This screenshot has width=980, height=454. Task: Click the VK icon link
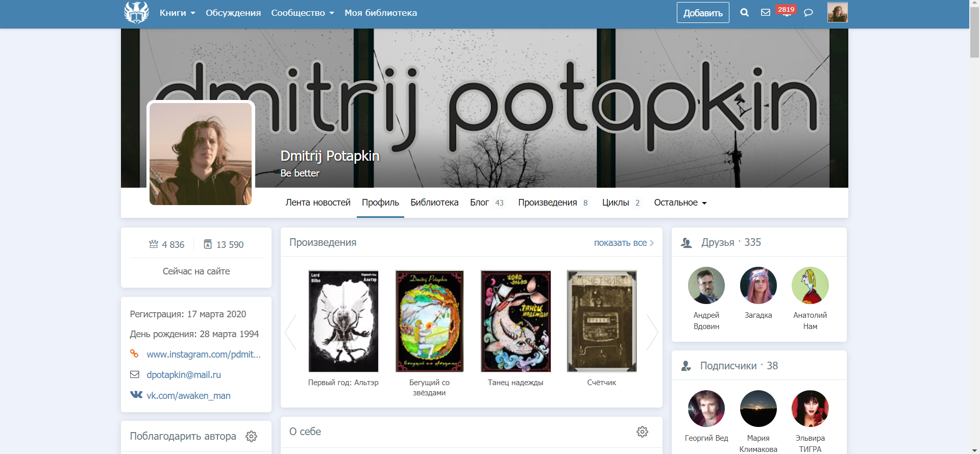(x=136, y=395)
